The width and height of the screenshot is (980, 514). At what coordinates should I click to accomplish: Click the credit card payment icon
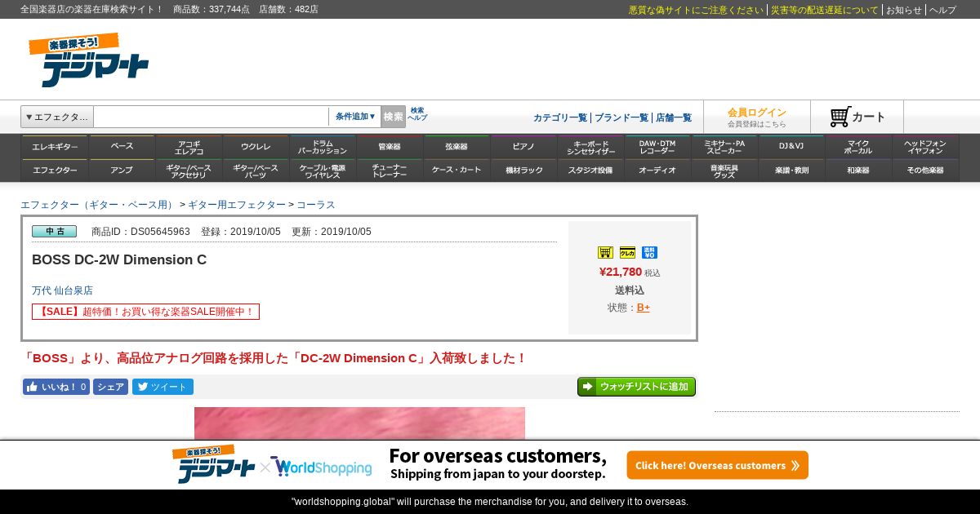click(x=627, y=253)
